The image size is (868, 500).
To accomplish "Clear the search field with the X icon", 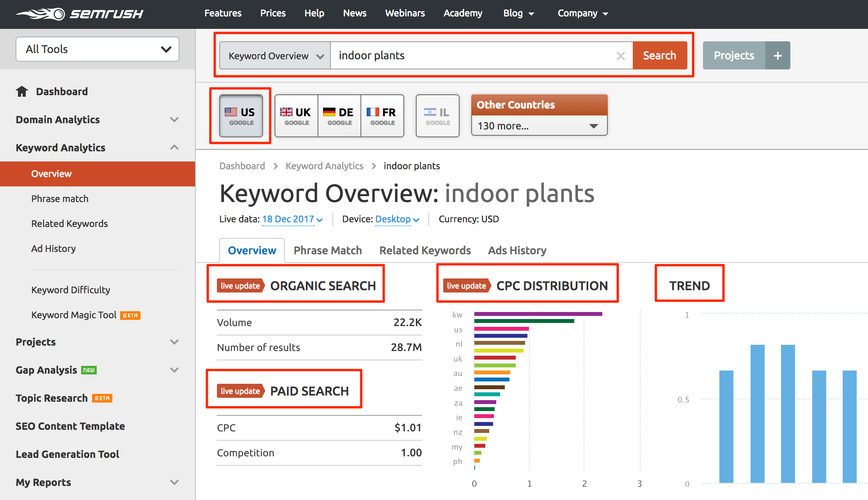I will tap(621, 56).
